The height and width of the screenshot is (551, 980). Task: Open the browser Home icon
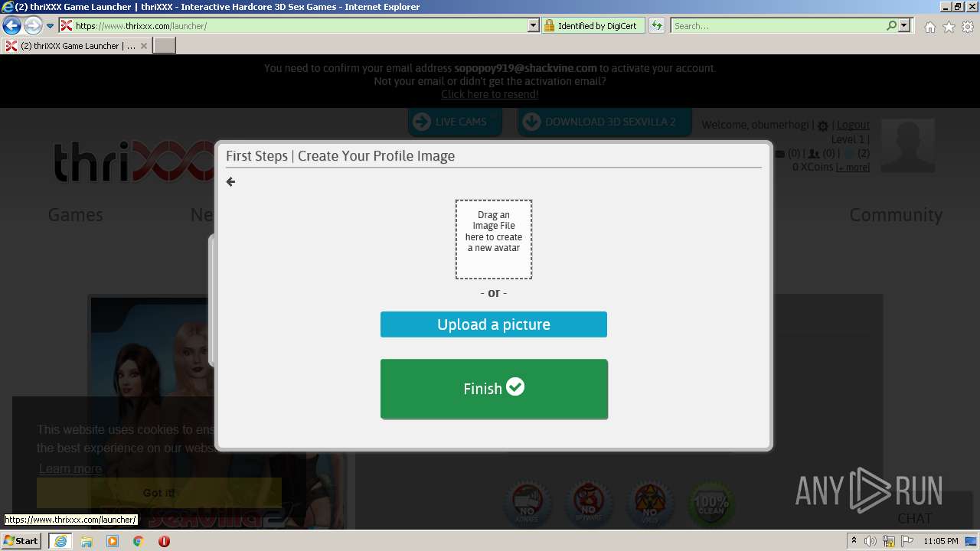pyautogui.click(x=929, y=27)
